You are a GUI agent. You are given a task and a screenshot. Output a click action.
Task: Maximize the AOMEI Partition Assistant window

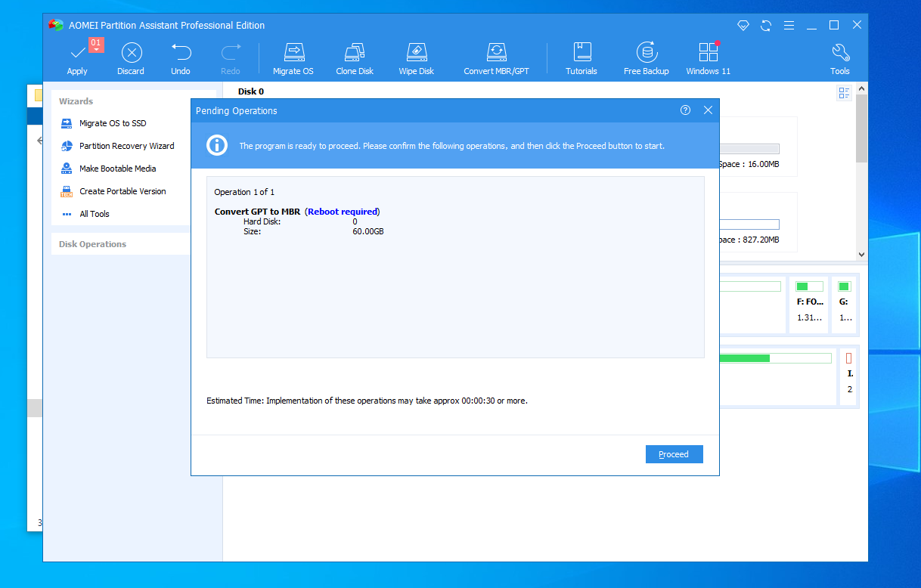(834, 26)
